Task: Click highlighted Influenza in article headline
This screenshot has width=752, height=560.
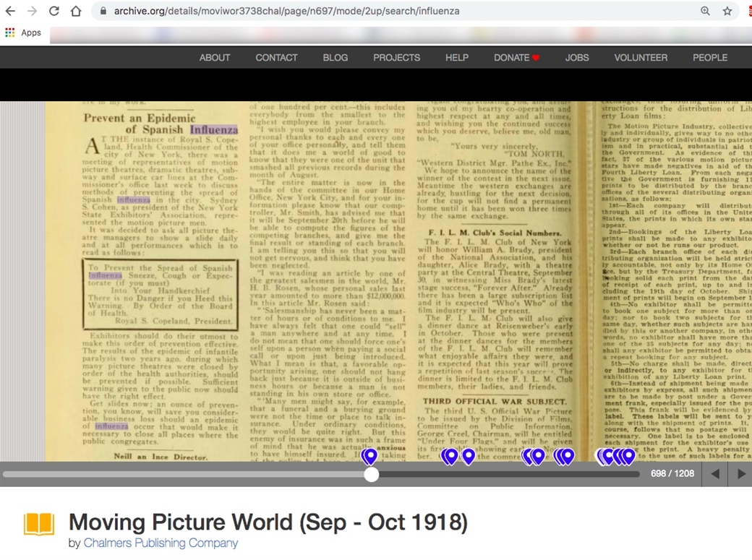Action: tap(214, 129)
